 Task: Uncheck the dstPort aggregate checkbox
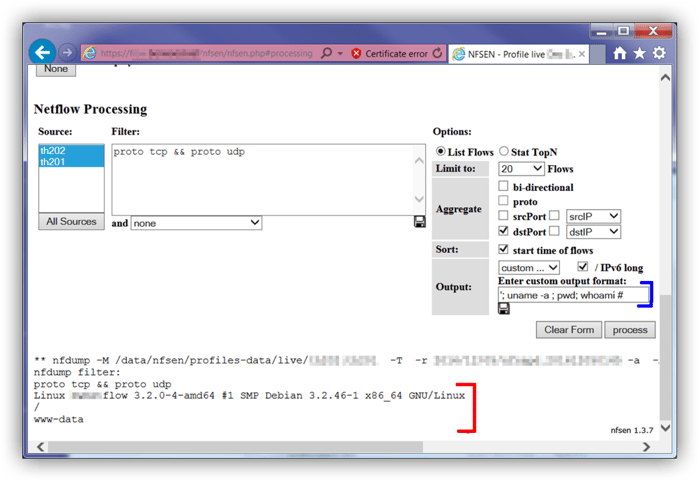tap(505, 231)
